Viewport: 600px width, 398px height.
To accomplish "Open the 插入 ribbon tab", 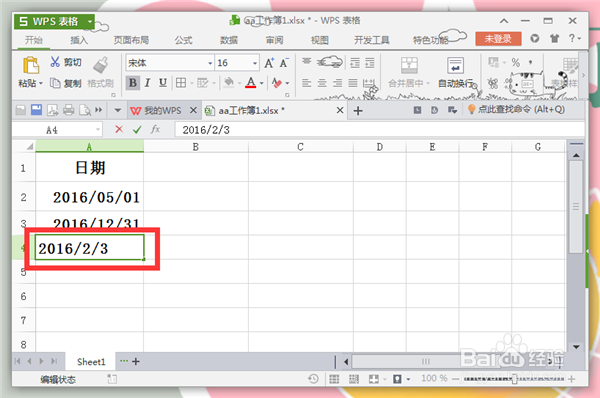I will click(79, 40).
